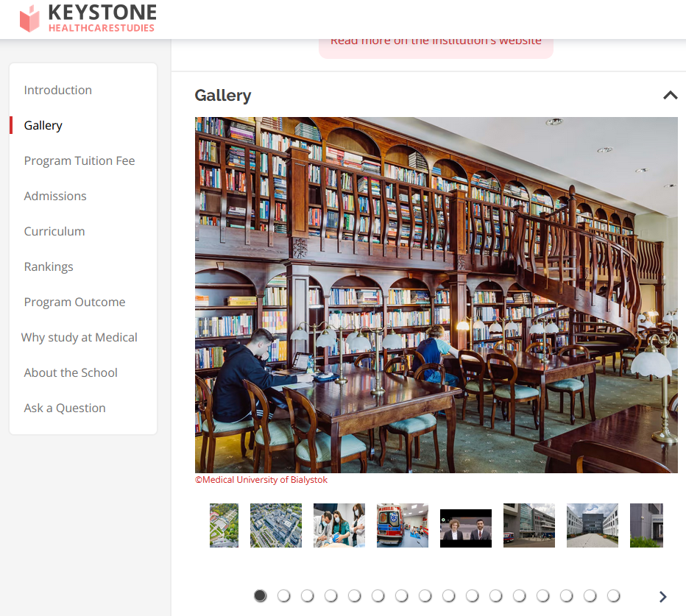The image size is (686, 616).
Task: Open the Introduction sidebar item
Action: click(x=57, y=90)
